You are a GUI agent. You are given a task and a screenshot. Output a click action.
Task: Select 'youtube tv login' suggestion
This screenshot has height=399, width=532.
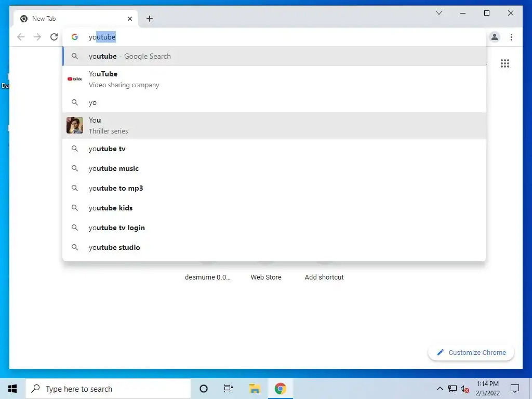(274, 228)
